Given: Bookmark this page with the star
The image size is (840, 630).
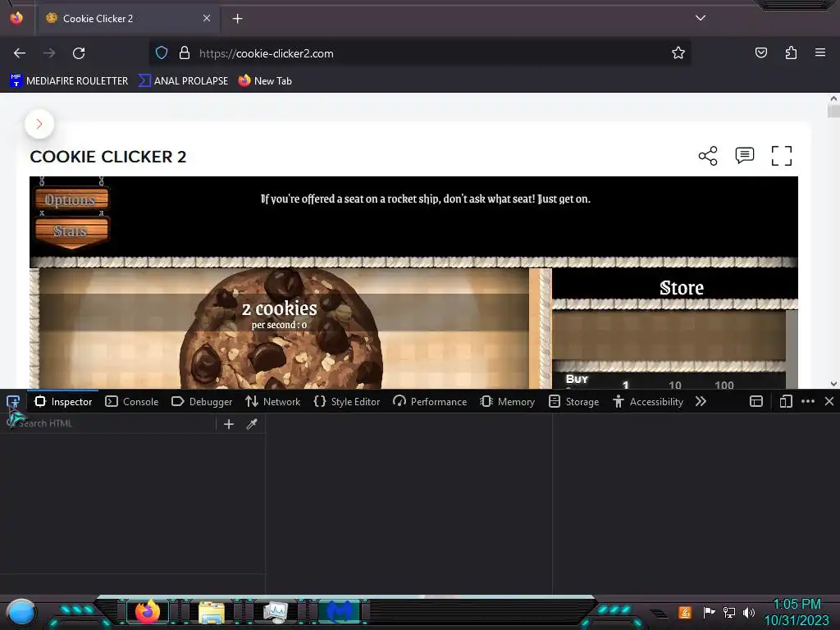Looking at the screenshot, I should pos(678,52).
